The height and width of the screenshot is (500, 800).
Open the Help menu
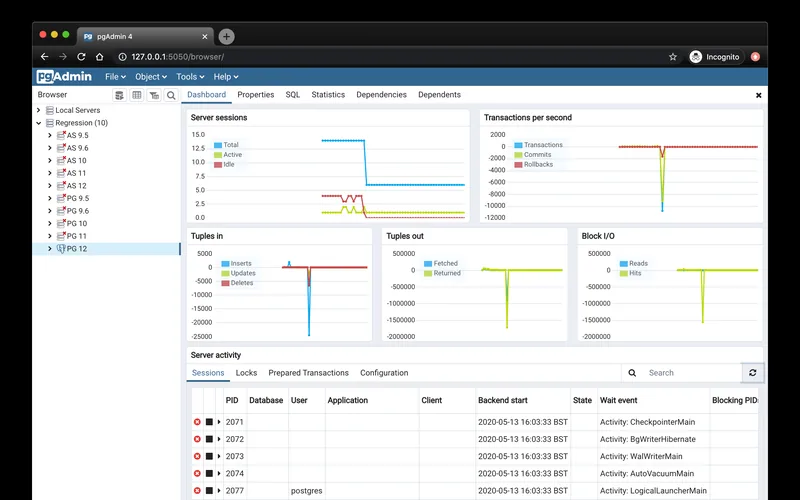[x=226, y=77]
